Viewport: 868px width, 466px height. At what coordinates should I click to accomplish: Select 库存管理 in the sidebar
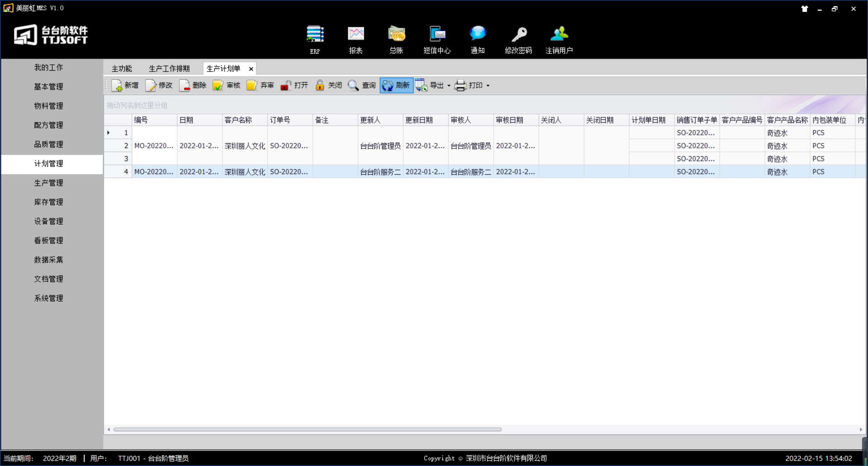pos(49,202)
